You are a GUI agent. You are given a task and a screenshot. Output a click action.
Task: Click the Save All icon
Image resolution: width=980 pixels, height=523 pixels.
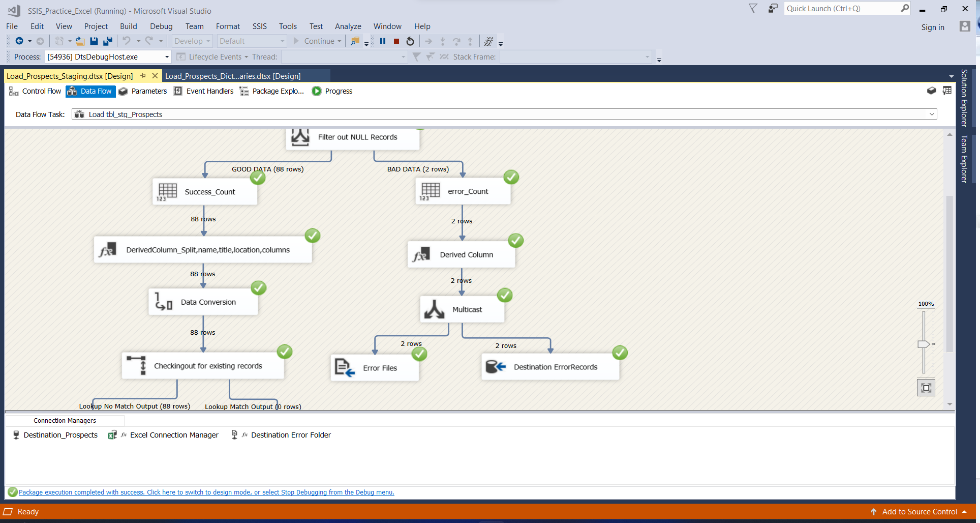click(x=108, y=41)
